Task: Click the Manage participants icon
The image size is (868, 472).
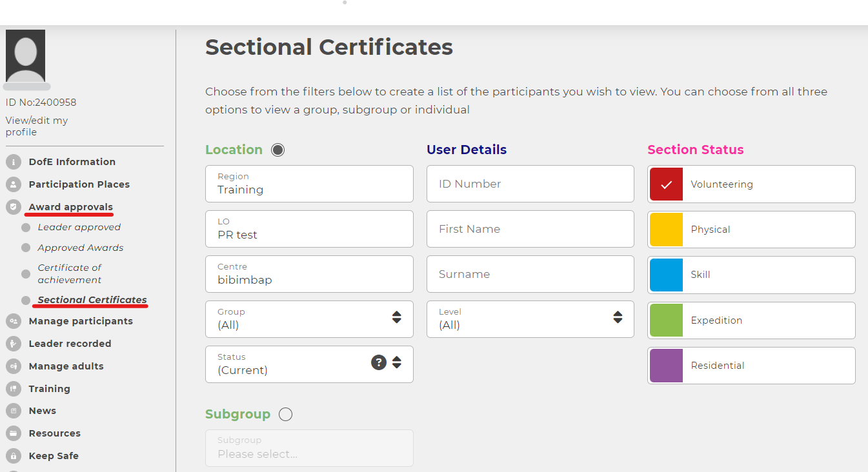Action: (x=14, y=320)
